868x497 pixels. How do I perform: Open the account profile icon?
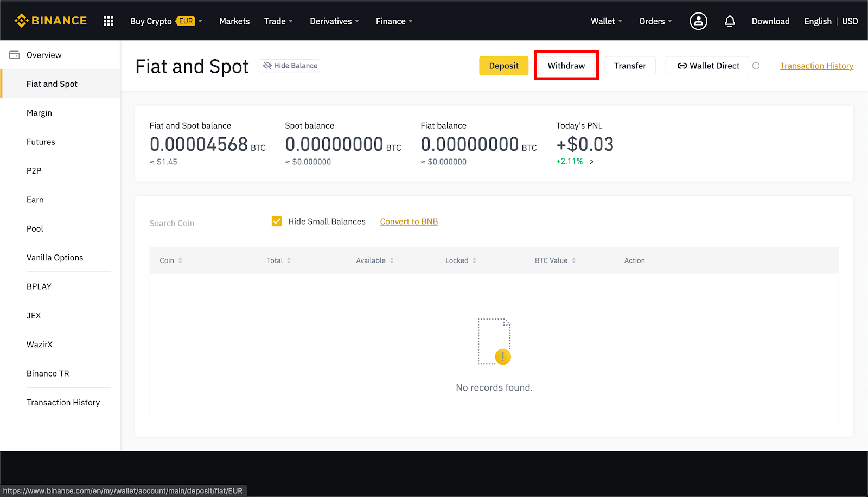tap(698, 21)
